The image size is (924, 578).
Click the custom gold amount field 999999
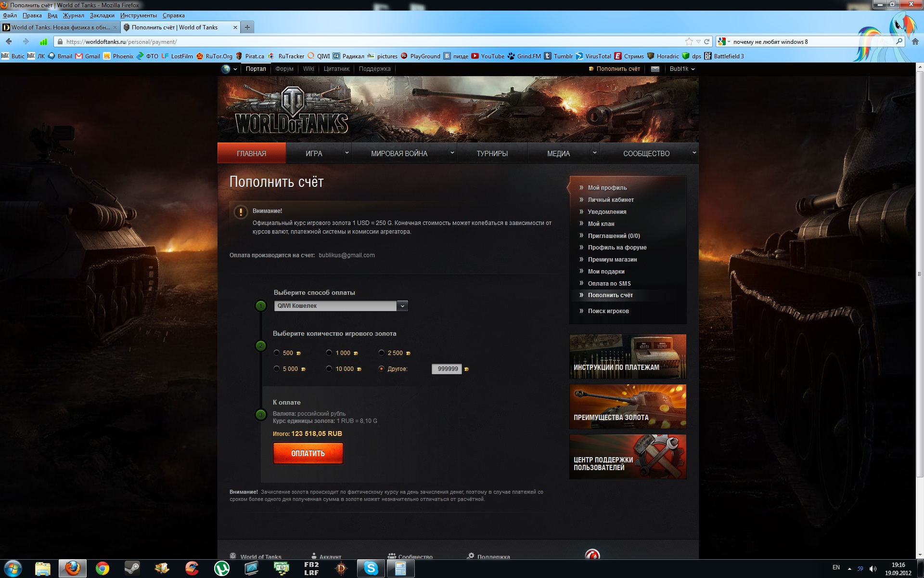447,369
